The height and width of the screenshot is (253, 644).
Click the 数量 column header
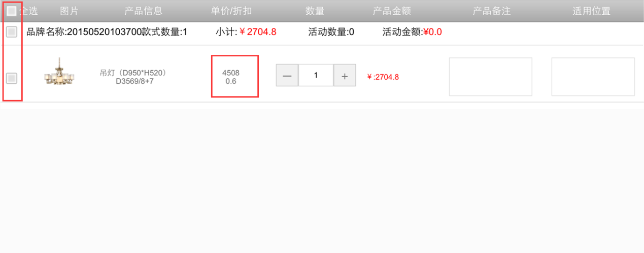[315, 11]
